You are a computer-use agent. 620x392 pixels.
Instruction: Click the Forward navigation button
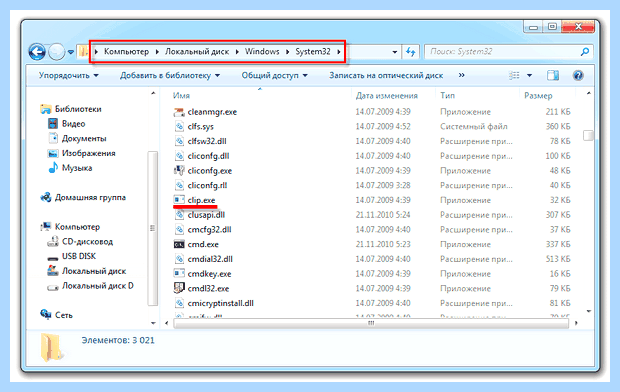coord(57,52)
